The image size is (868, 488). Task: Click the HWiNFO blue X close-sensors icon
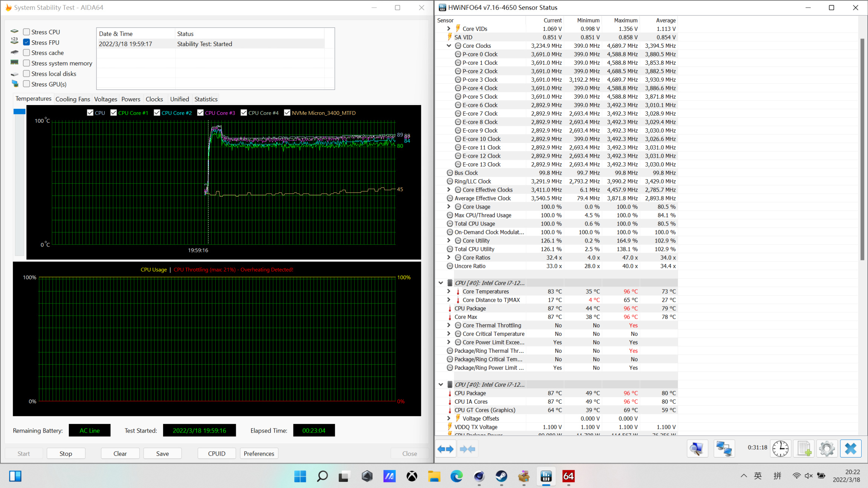click(851, 449)
